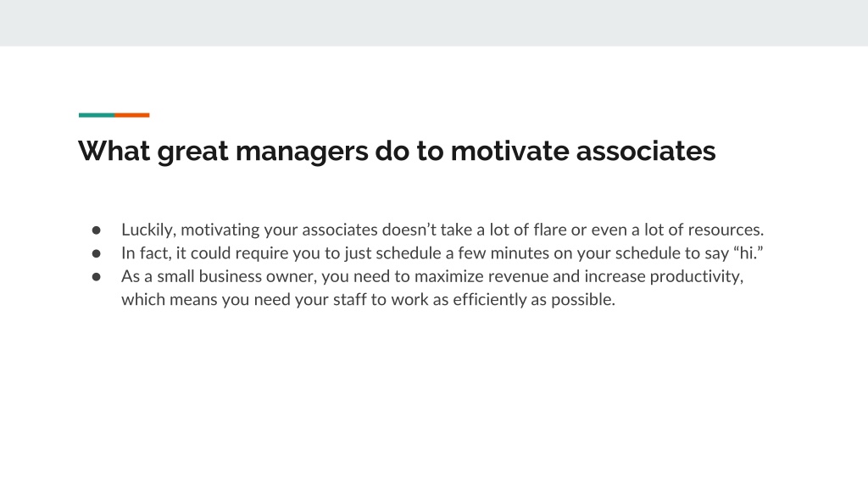
Task: Click the first bullet point marker
Action: pos(97,230)
